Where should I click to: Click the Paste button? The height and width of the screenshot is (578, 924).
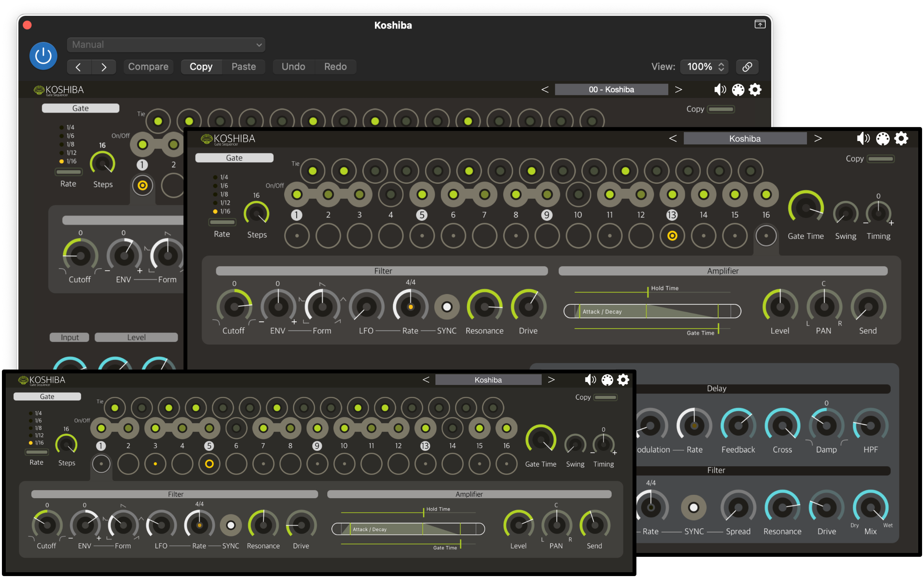pos(243,67)
